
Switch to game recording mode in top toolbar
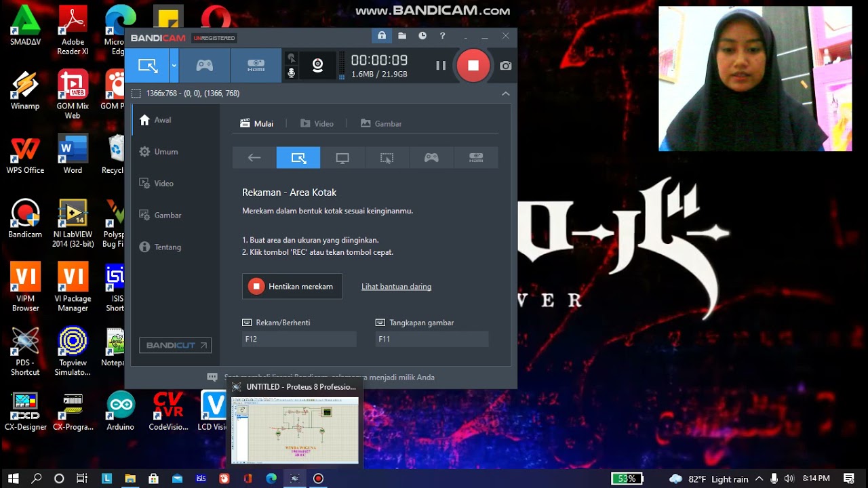point(204,66)
